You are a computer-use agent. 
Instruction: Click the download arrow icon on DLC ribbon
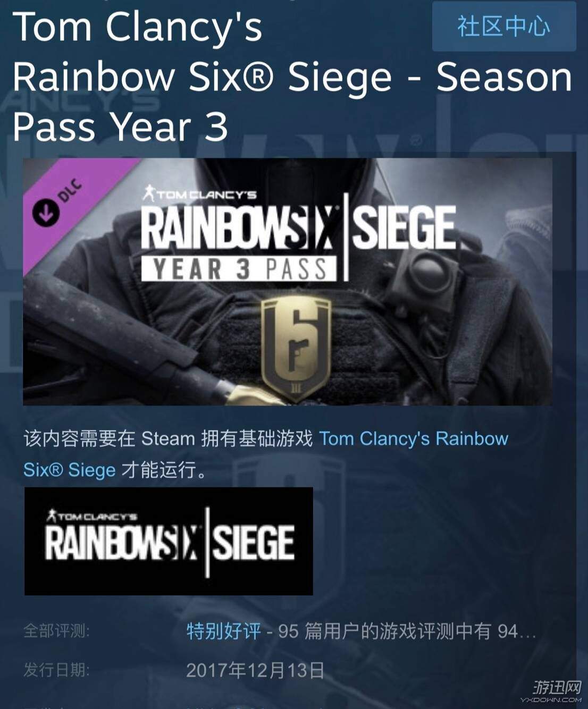pyautogui.click(x=45, y=212)
